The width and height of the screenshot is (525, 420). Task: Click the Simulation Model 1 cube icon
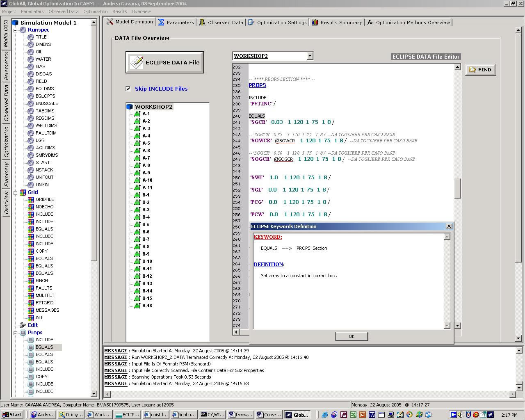(15, 23)
